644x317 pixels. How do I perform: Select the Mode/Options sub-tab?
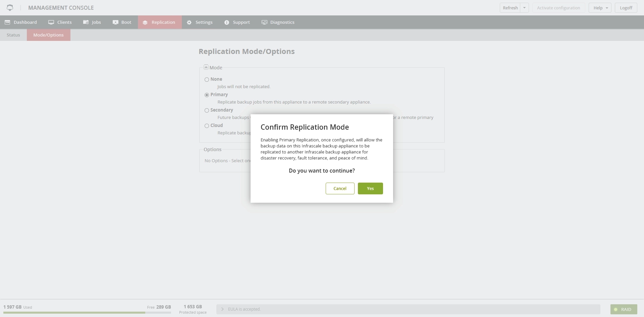pyautogui.click(x=49, y=35)
